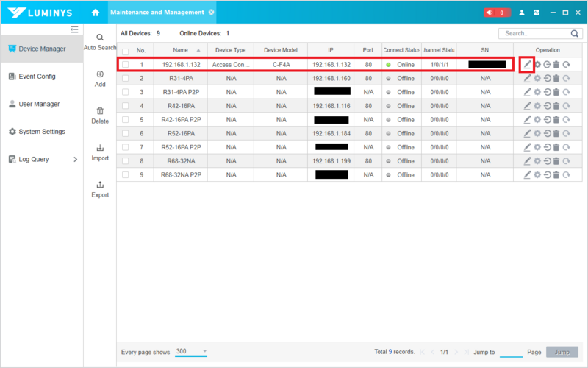This screenshot has height=368, width=588.
Task: Delete 192.168.1.132 device with trash icon
Action: click(556, 65)
